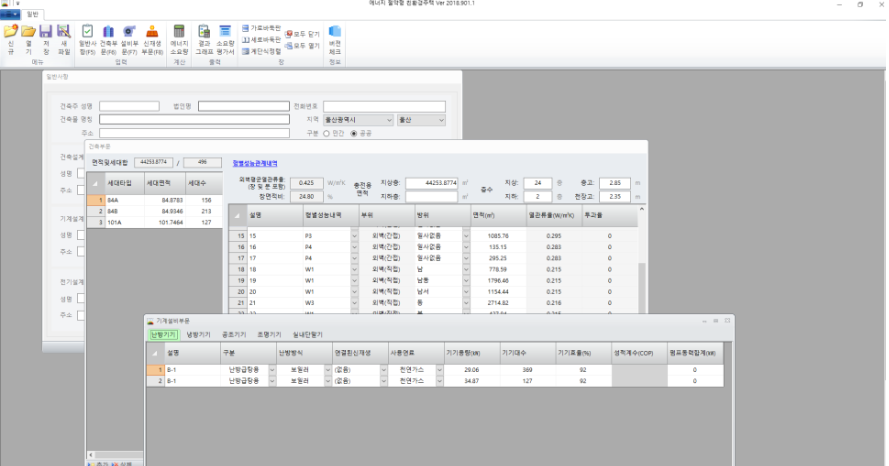Select the 민간 radio button

(x=328, y=132)
